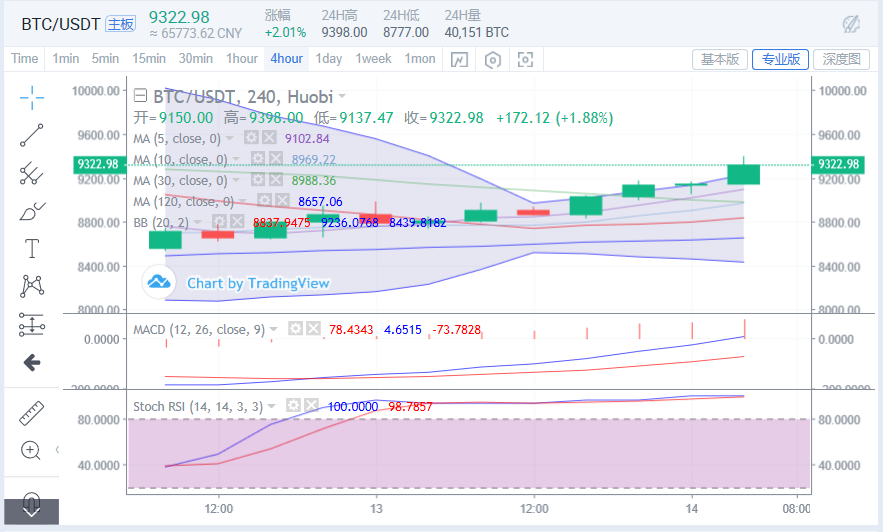Click the date 14 on time axis
This screenshot has height=532, width=883.
[692, 509]
